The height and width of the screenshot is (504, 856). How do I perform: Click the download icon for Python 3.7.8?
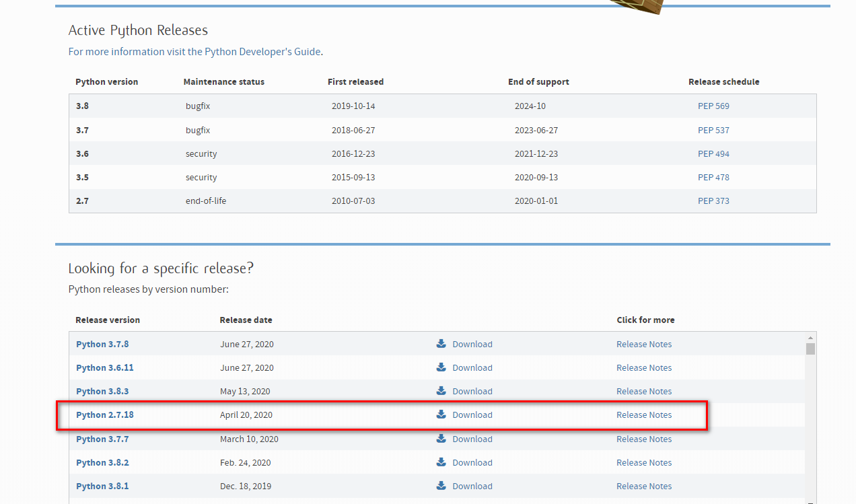pos(441,343)
